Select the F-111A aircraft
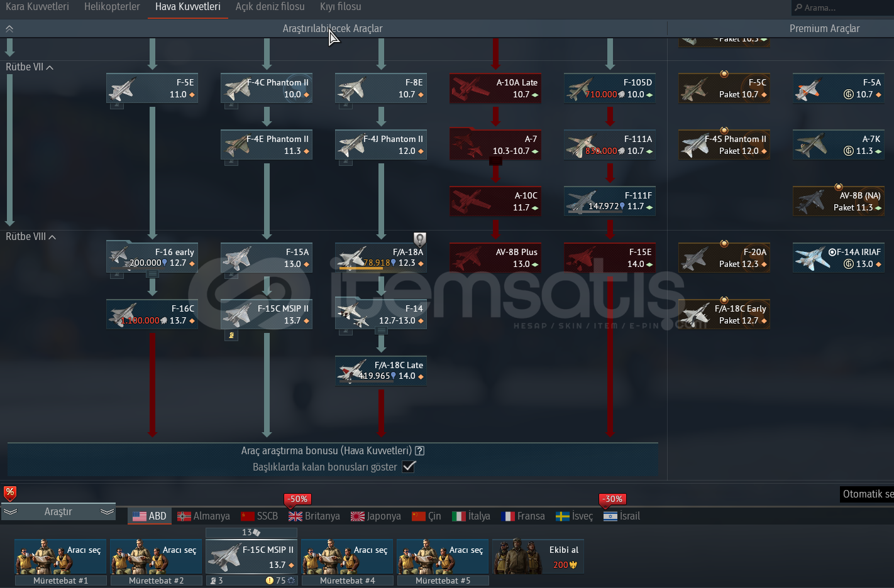The width and height of the screenshot is (894, 588). pyautogui.click(x=610, y=144)
